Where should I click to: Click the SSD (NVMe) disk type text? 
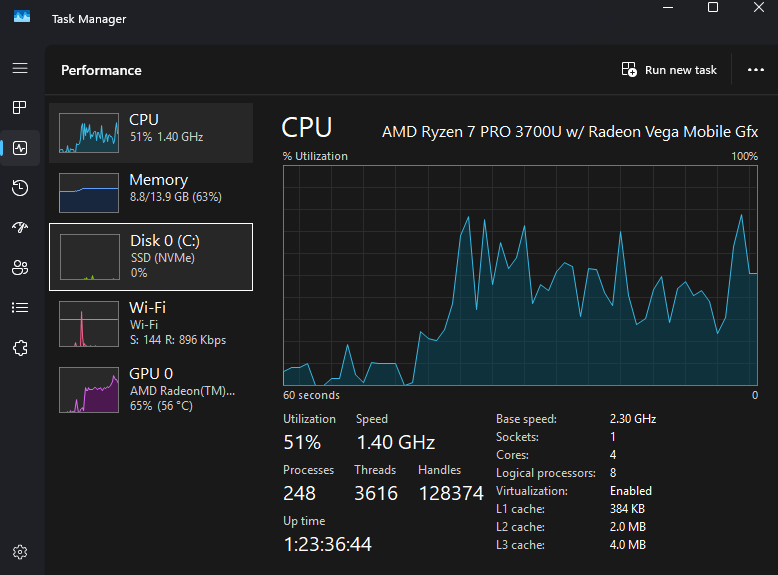click(163, 258)
